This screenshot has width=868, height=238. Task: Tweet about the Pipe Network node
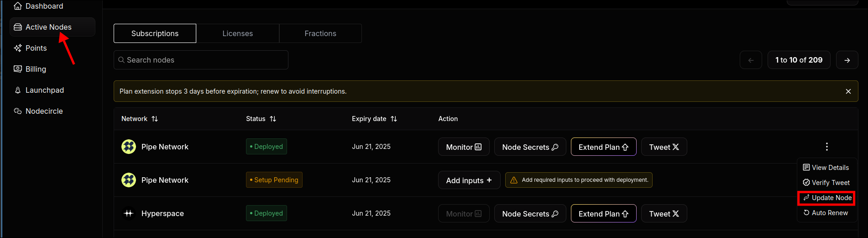pyautogui.click(x=664, y=147)
